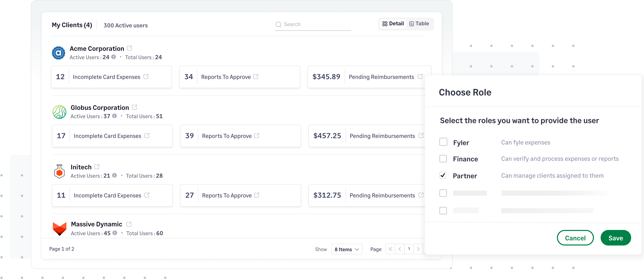Jump to first page arrow
This screenshot has width=644, height=279.
pyautogui.click(x=390, y=249)
